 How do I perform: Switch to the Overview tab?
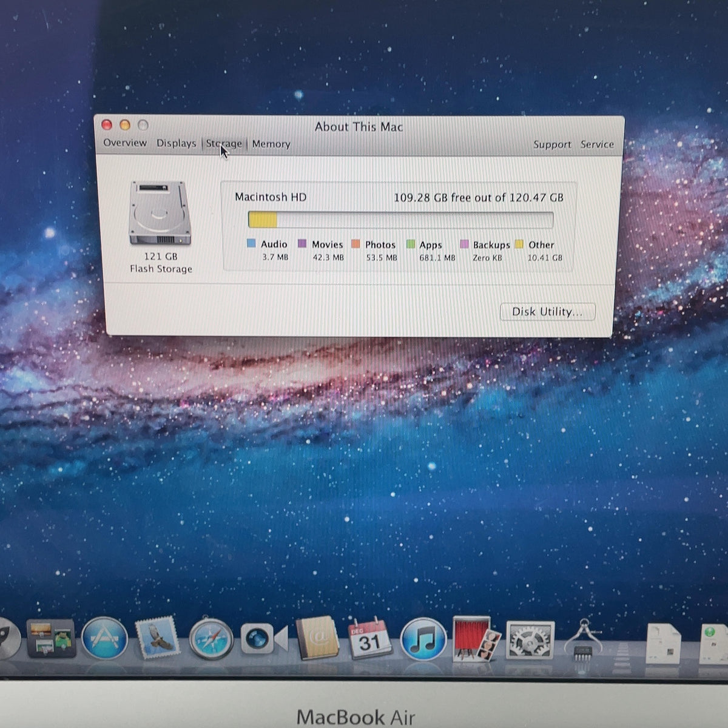click(125, 143)
